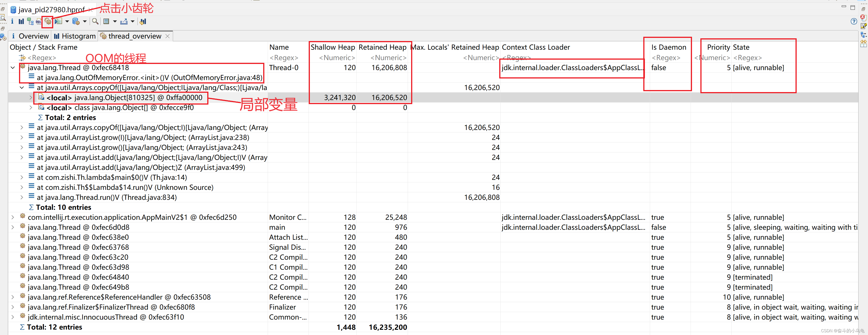Screen dimensions: 868x335
Task: Expand the AppMainV2$1 Monitor thread row
Action: tap(13, 217)
